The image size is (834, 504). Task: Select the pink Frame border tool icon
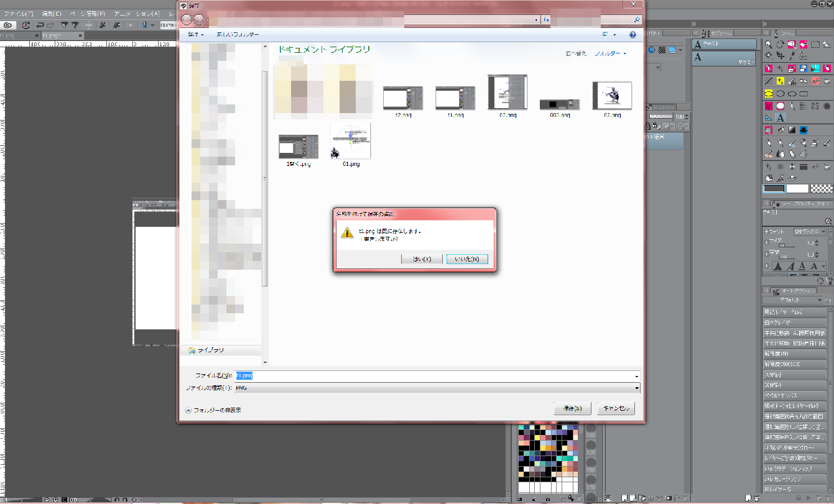[x=769, y=106]
